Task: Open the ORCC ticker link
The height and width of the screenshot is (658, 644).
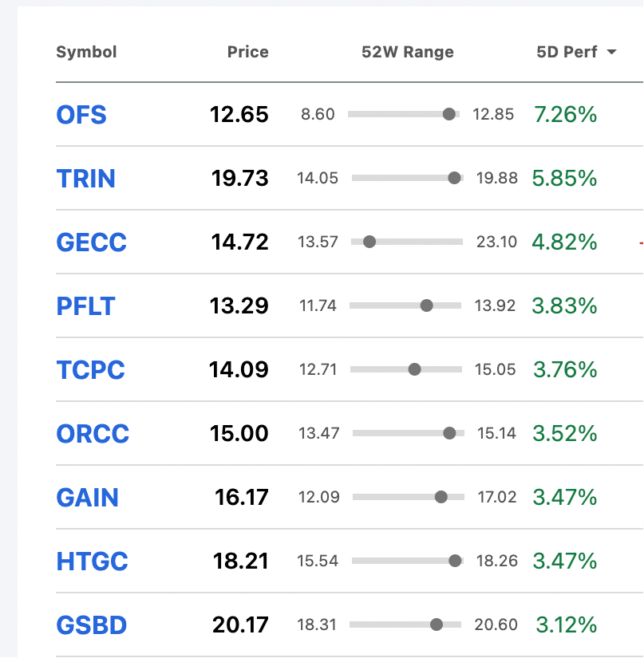Action: tap(93, 434)
